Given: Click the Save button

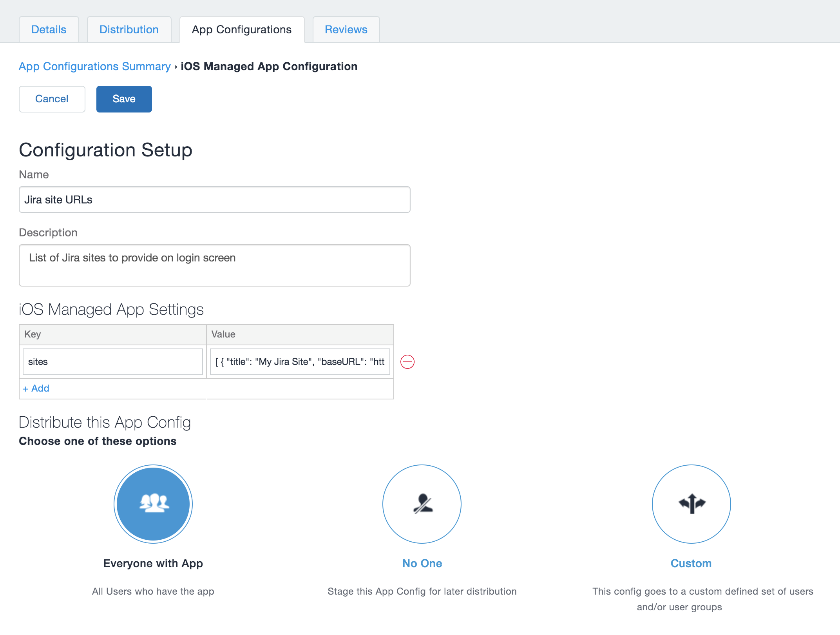Looking at the screenshot, I should click(123, 99).
